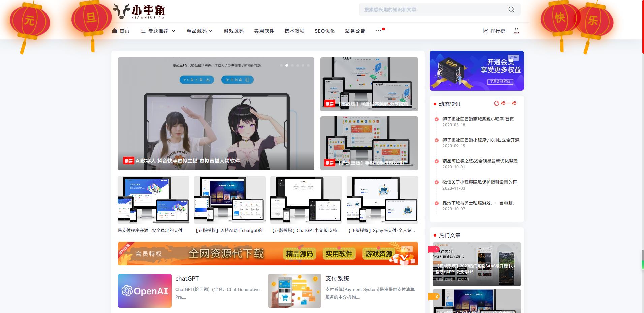This screenshot has height=313, width=644.
Task: Click the payment system phone image
Action: [295, 291]
